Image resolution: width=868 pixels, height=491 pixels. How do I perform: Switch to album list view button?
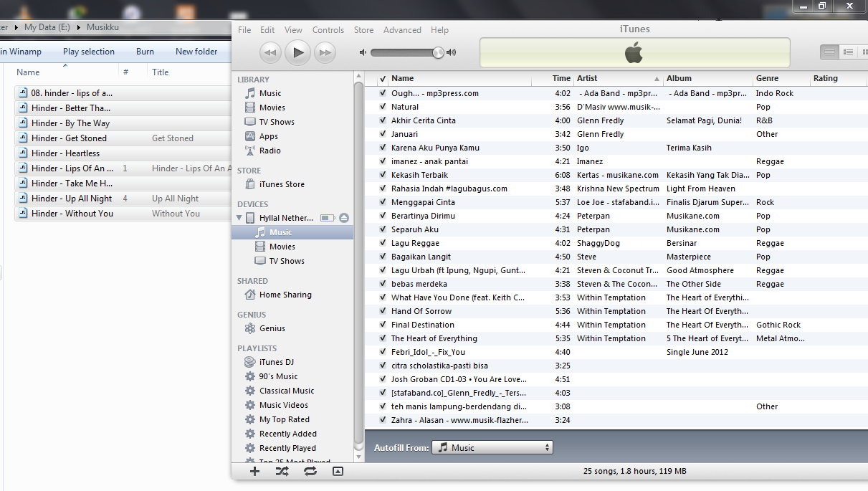(x=848, y=52)
